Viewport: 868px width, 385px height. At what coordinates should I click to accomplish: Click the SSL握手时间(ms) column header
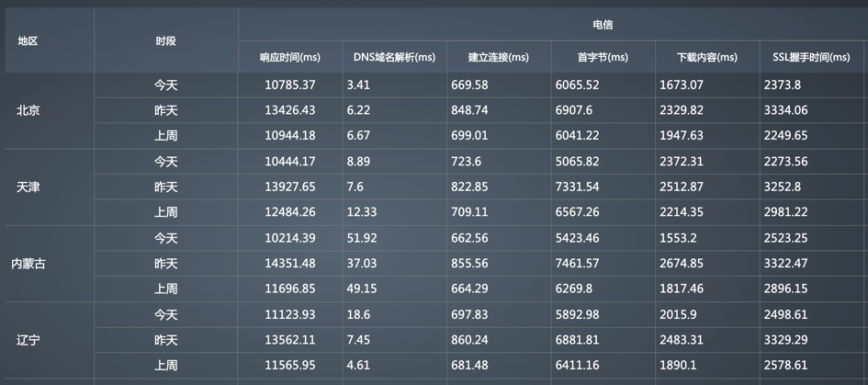point(811,57)
